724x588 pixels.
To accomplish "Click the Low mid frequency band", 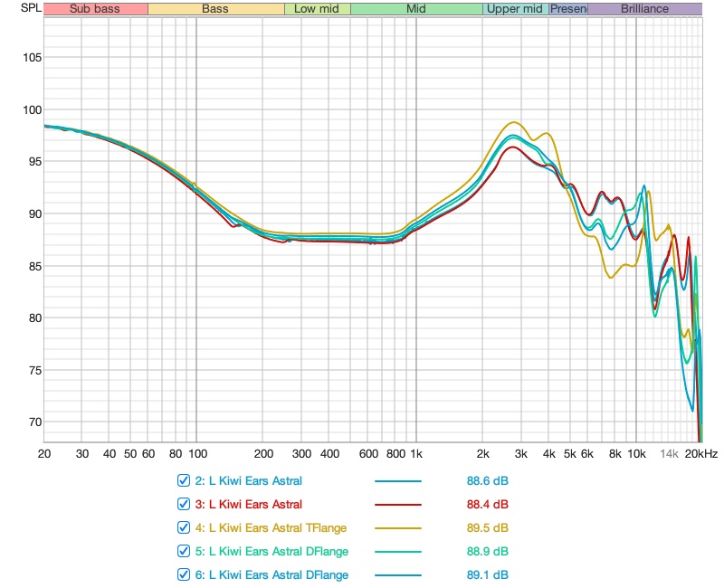I will (x=318, y=9).
